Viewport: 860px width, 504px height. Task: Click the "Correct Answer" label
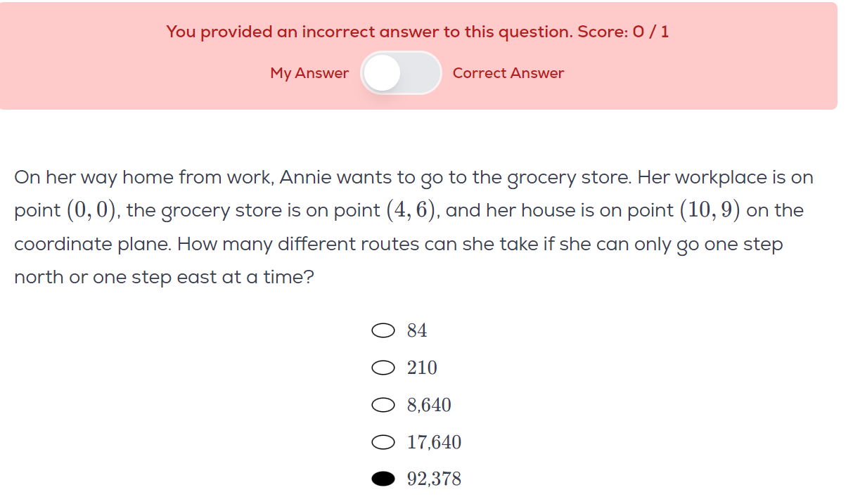pyautogui.click(x=508, y=73)
